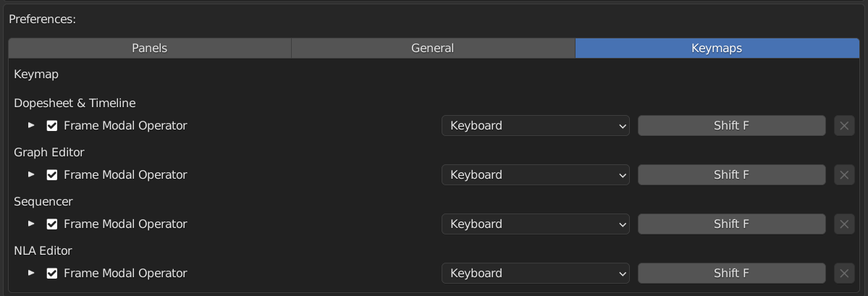This screenshot has width=868, height=296.
Task: Select the Keymaps tab
Action: click(x=717, y=48)
